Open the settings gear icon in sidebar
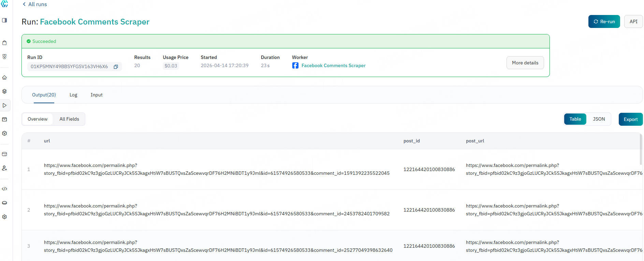Screen dimensions: 644x261 click(4, 217)
